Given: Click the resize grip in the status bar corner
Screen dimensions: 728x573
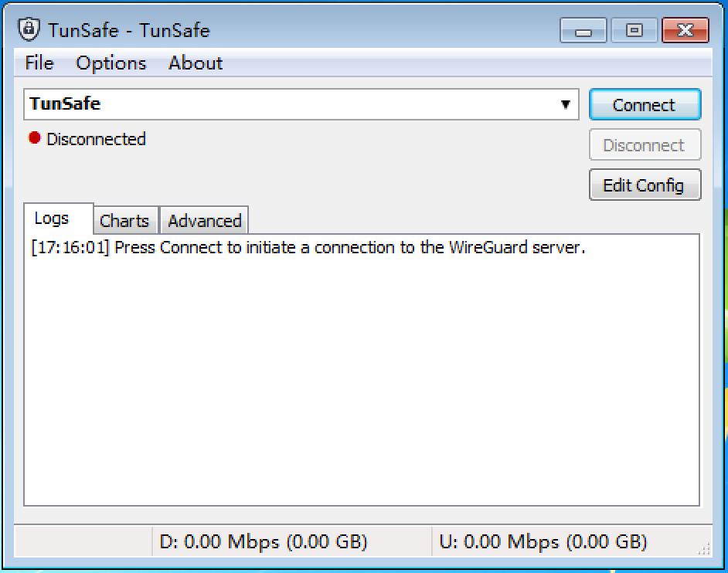Looking at the screenshot, I should coord(704,549).
